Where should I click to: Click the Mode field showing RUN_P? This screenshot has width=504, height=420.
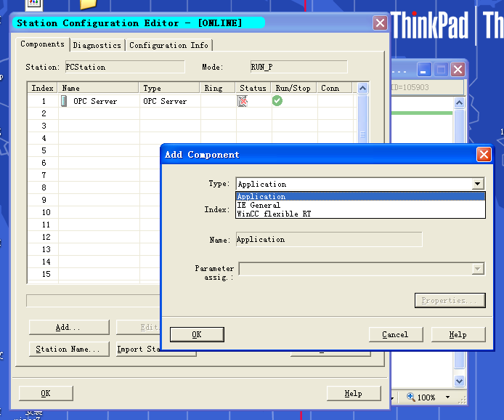point(299,67)
